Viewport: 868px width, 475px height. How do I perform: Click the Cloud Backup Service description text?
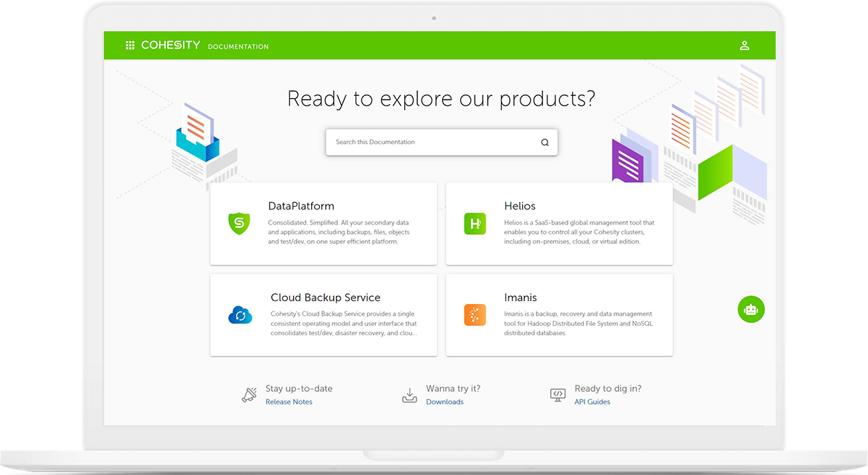coord(344,323)
